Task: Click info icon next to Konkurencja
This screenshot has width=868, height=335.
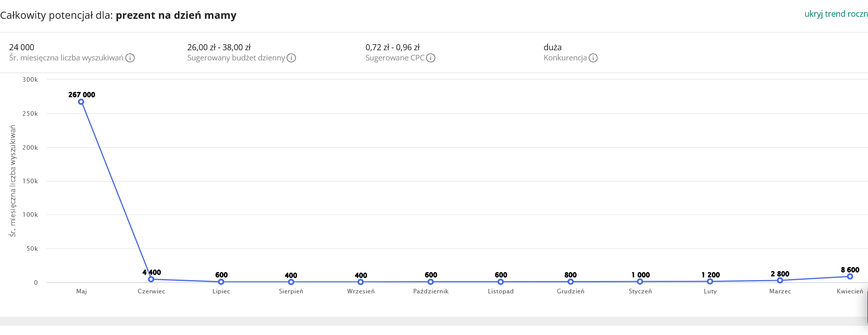Action: click(x=593, y=58)
